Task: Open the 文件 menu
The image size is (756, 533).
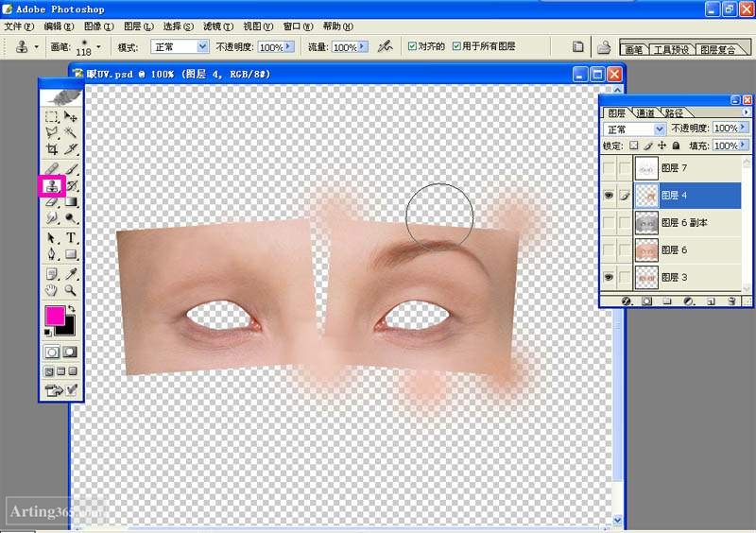Action: pyautogui.click(x=19, y=26)
